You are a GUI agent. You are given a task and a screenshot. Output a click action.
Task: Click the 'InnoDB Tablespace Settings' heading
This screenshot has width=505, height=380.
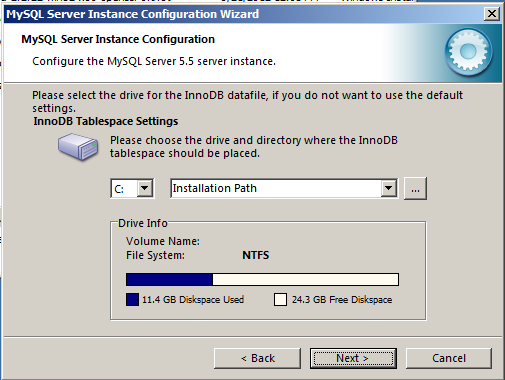click(106, 121)
